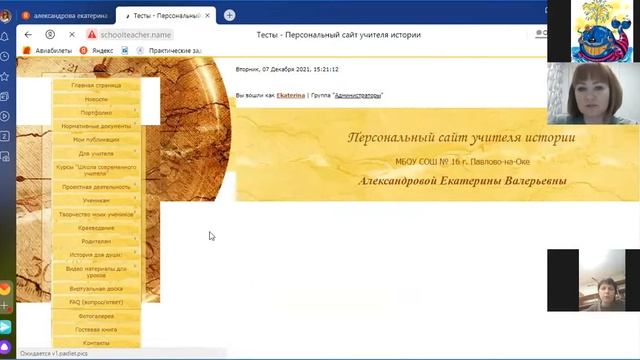The image size is (640, 360).
Task: Click the date Вторник, 07 Декабря 2021
Action: 287,69
